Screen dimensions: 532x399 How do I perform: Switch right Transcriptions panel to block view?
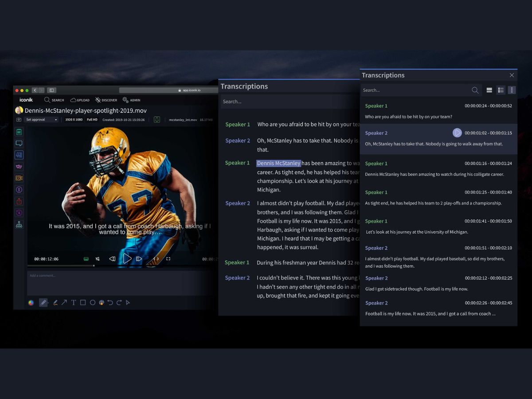[x=489, y=90]
